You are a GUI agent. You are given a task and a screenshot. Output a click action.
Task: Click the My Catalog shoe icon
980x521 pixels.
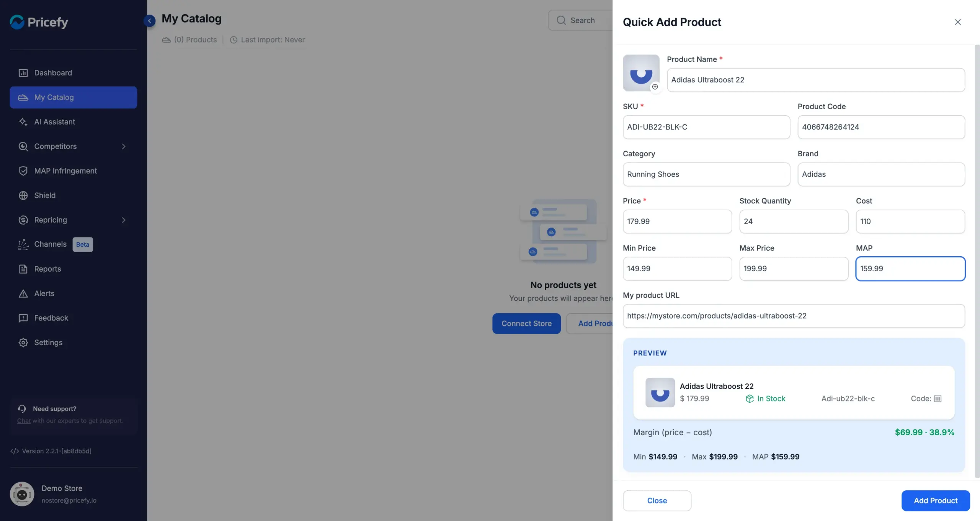pos(23,97)
